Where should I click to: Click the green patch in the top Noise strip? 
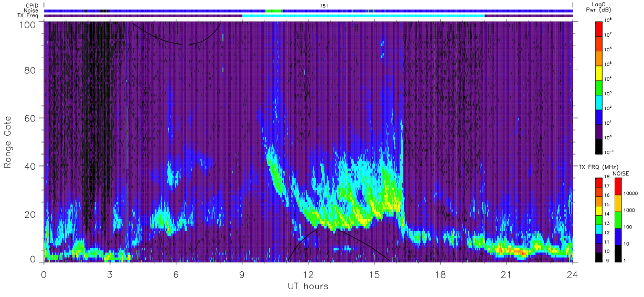274,10
